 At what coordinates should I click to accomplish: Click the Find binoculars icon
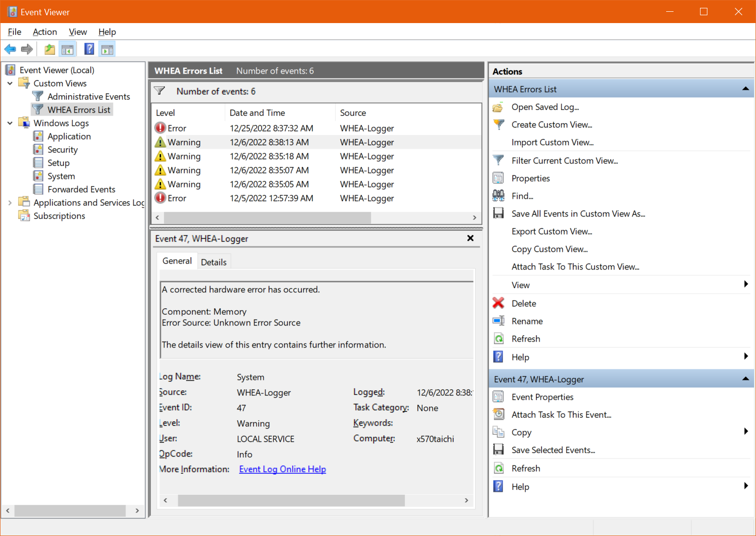coord(498,196)
